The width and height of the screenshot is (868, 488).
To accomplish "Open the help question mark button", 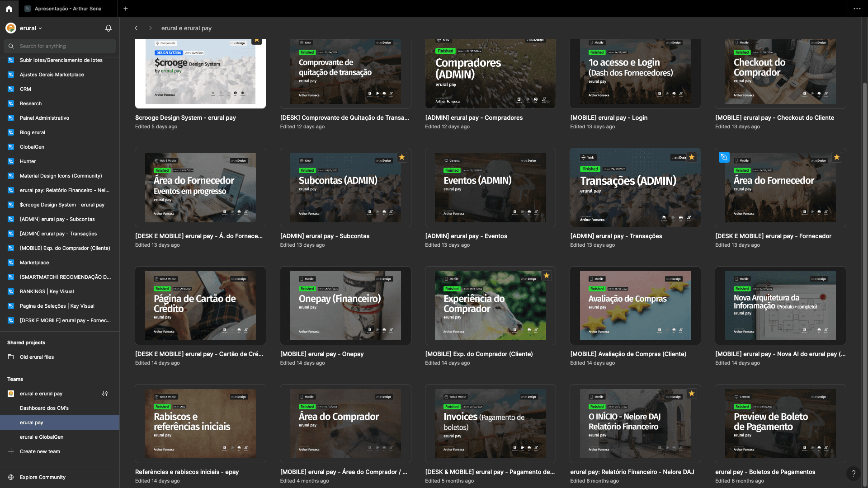I will [853, 473].
